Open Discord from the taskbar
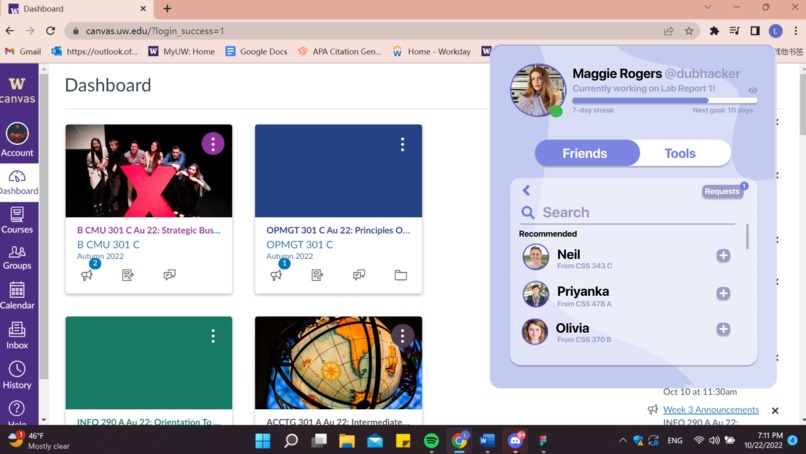The image size is (806, 454). pos(515,441)
